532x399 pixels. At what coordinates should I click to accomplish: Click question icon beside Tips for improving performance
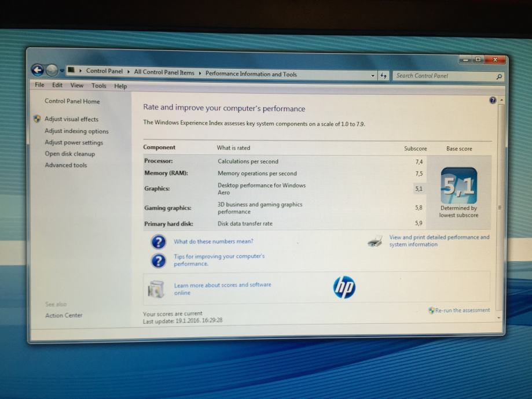159,261
